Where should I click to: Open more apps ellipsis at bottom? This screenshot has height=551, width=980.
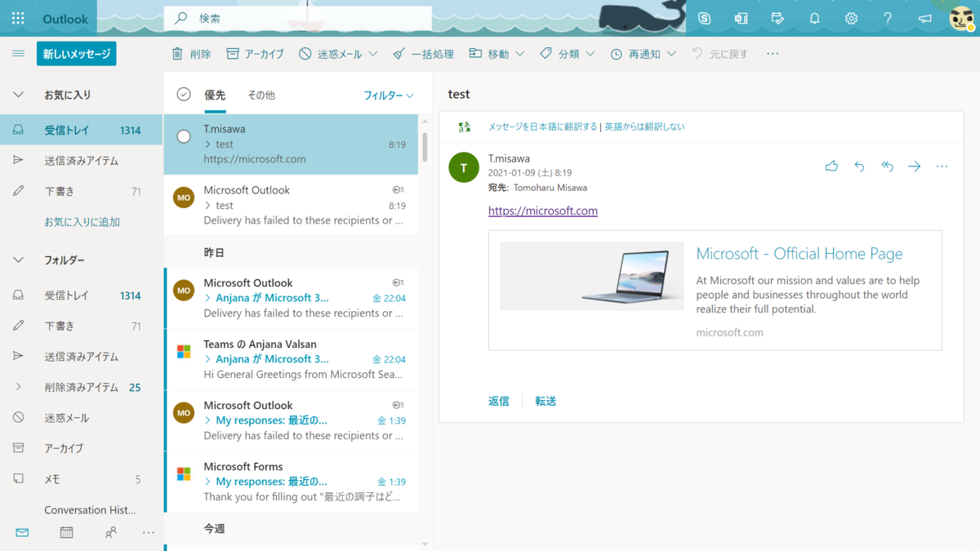pyautogui.click(x=148, y=532)
